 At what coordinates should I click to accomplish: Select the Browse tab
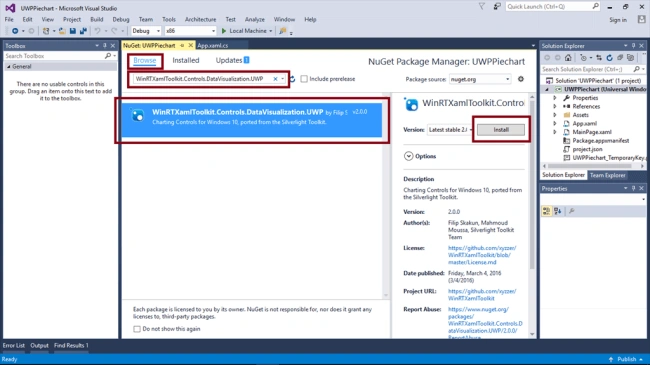pos(145,61)
